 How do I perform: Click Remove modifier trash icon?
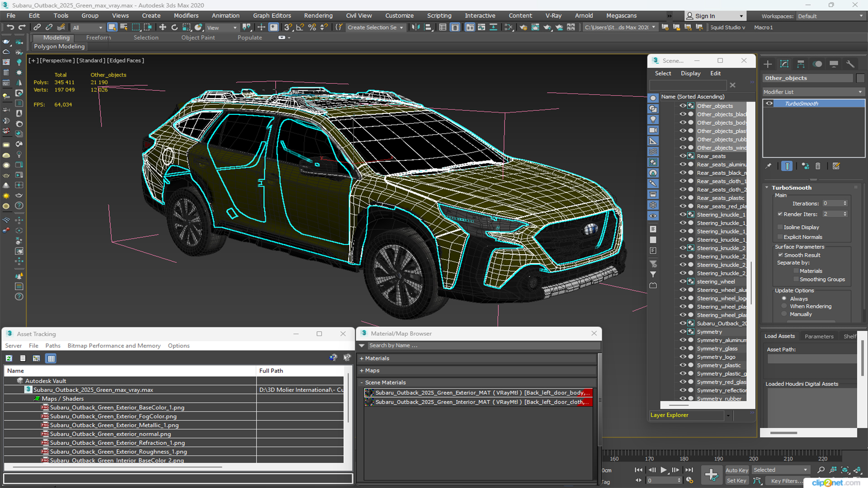click(x=818, y=166)
